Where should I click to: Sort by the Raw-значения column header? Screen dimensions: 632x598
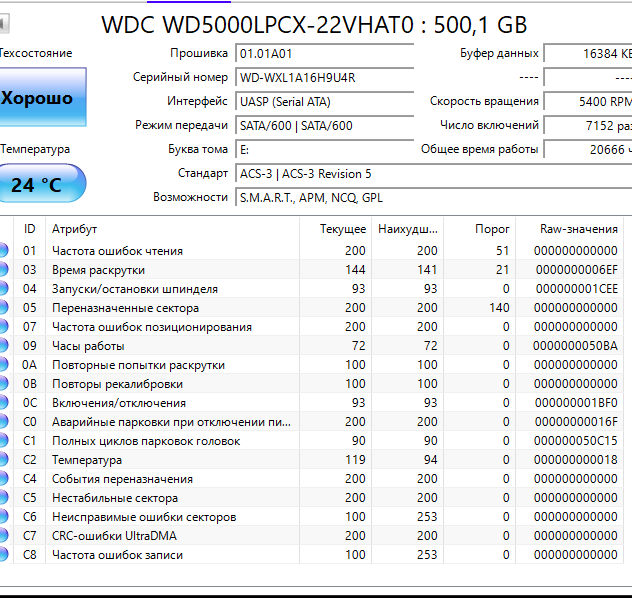click(570, 229)
